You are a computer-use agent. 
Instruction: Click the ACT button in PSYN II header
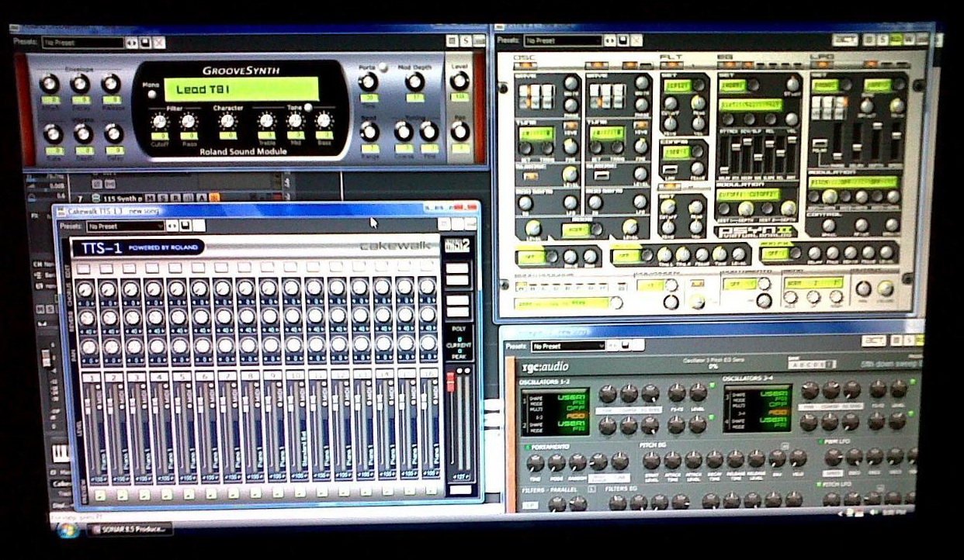pyautogui.click(x=844, y=40)
